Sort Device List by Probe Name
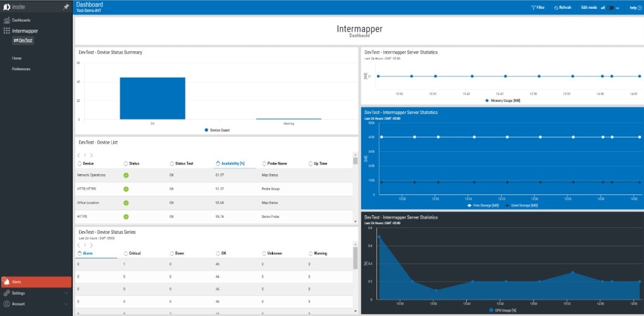The height and width of the screenshot is (316, 644). tap(275, 163)
